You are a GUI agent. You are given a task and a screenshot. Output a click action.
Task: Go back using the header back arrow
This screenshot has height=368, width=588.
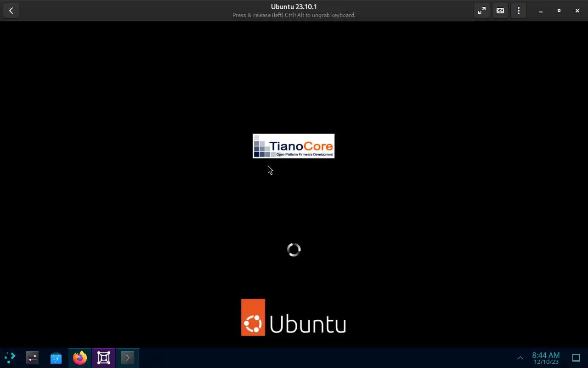pos(11,11)
